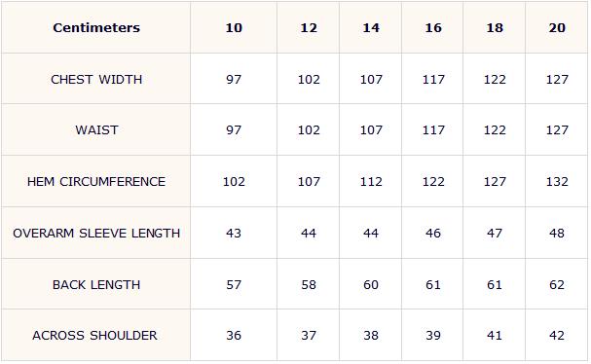This screenshot has width=591, height=364.
Task: Click the WAIST row label
Action: pyautogui.click(x=96, y=130)
